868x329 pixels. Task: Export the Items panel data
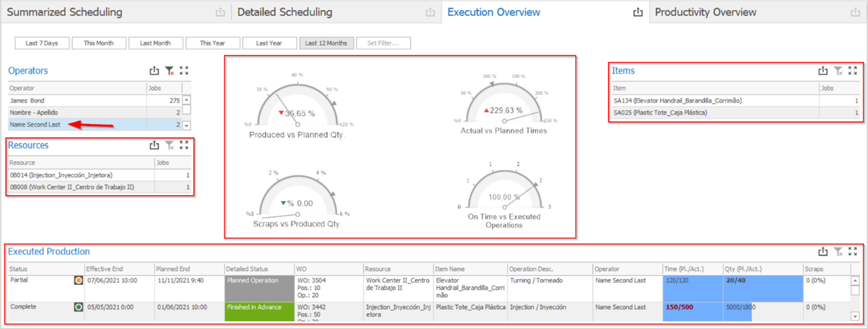(823, 71)
